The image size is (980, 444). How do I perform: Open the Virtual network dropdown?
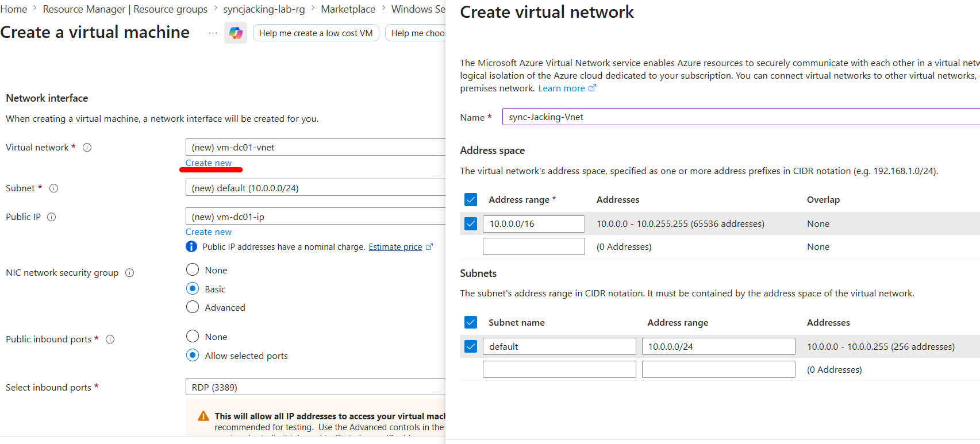pyautogui.click(x=315, y=148)
